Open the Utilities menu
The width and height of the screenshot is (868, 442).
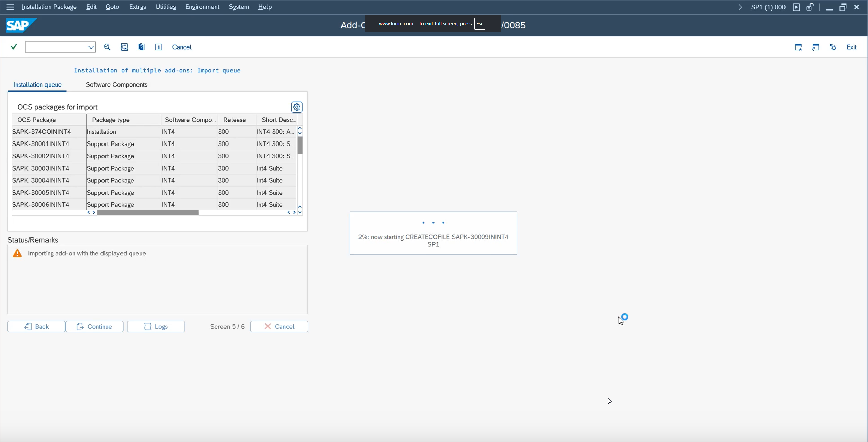pyautogui.click(x=166, y=7)
